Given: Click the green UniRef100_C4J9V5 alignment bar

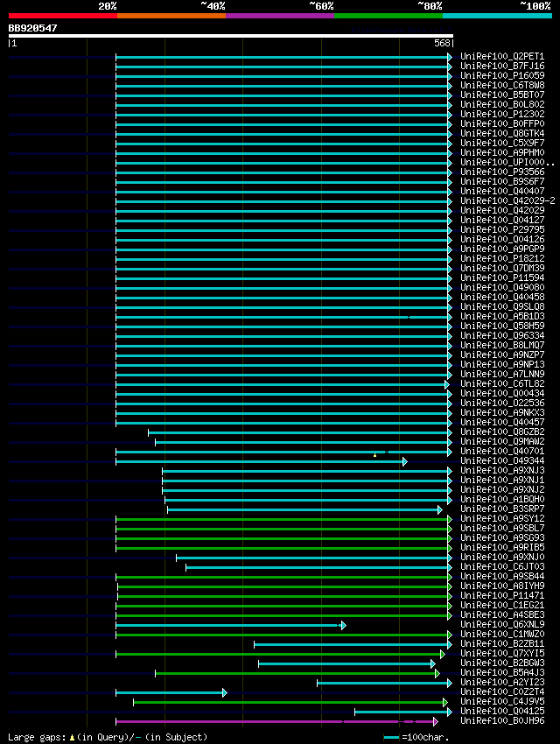Looking at the screenshot, I should (x=289, y=702).
